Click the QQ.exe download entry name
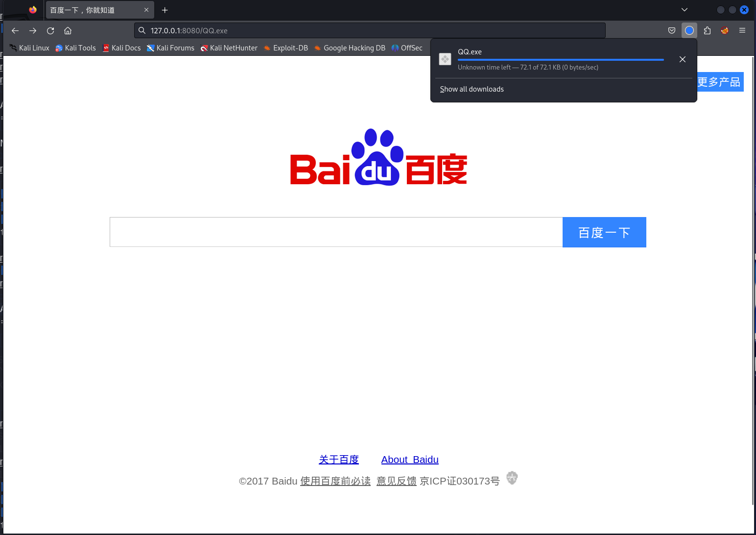The width and height of the screenshot is (756, 535). (470, 52)
